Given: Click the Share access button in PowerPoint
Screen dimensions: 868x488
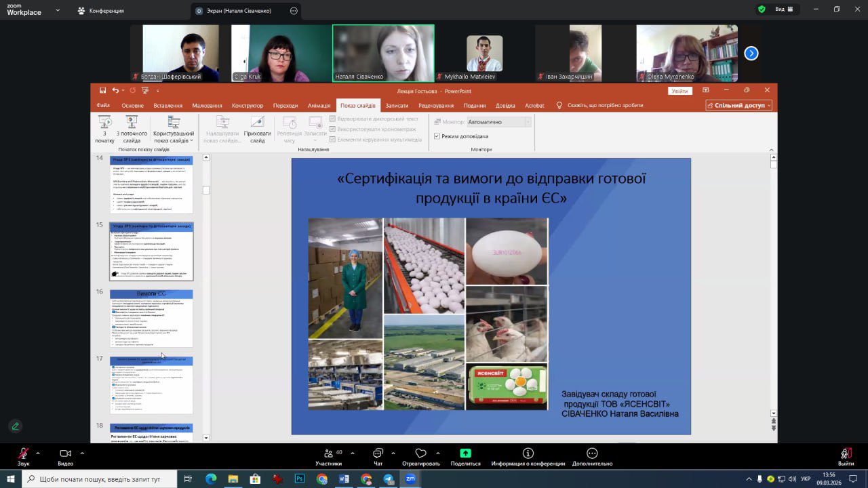Looking at the screenshot, I should pyautogui.click(x=738, y=106).
